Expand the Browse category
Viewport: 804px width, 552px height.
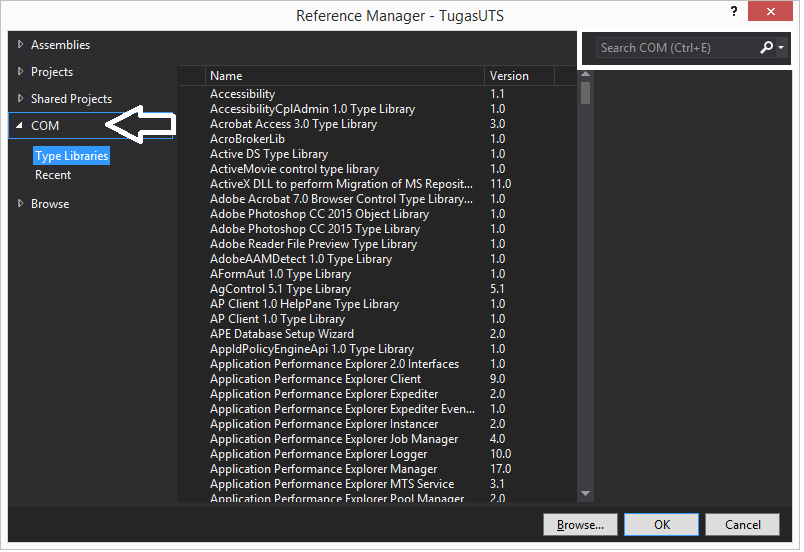[21, 203]
